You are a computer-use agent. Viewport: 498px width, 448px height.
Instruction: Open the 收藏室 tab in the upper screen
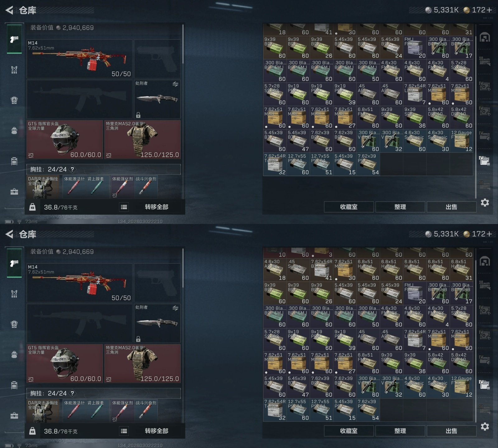click(x=349, y=207)
